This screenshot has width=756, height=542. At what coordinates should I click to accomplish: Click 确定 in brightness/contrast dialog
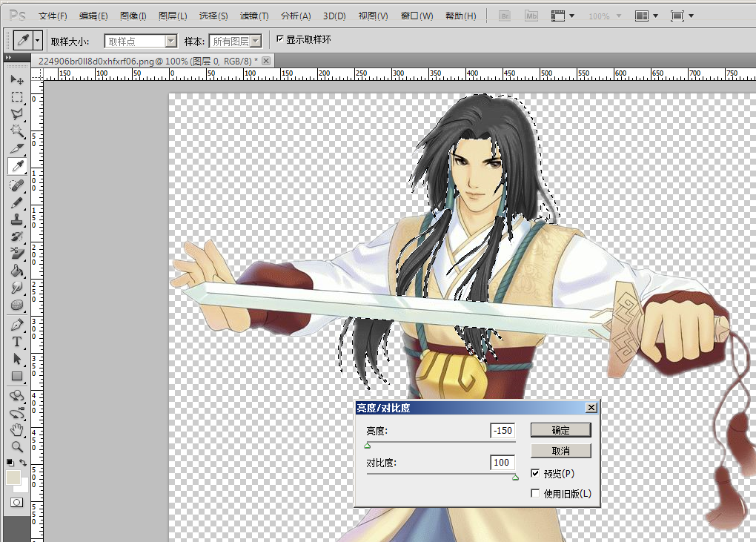[x=561, y=430]
